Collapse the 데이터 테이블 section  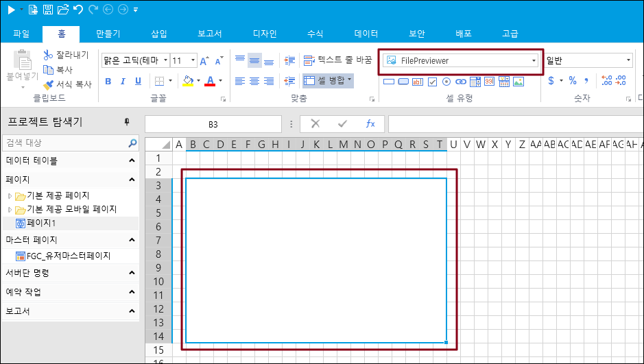(x=132, y=161)
